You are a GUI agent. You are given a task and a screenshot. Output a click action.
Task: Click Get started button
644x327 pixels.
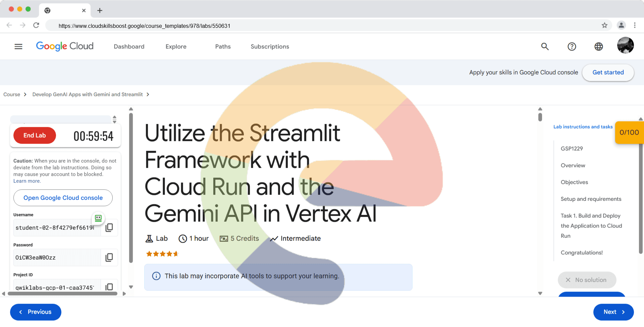(x=608, y=72)
